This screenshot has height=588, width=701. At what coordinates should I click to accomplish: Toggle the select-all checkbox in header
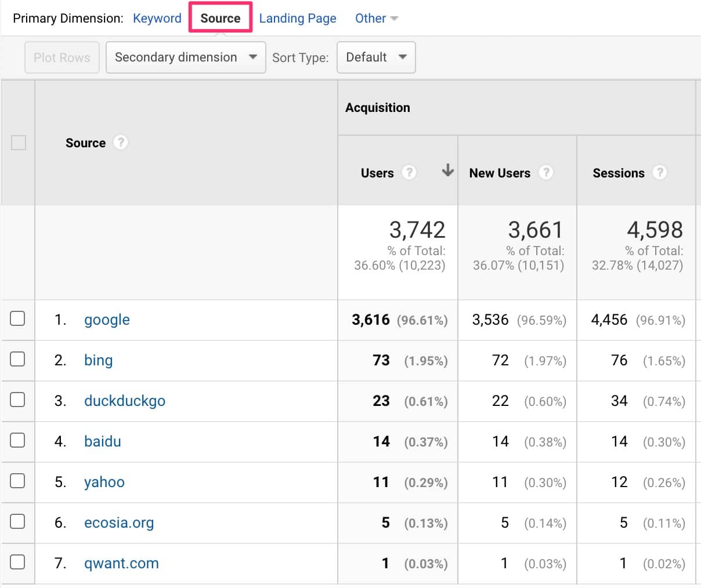click(x=19, y=143)
